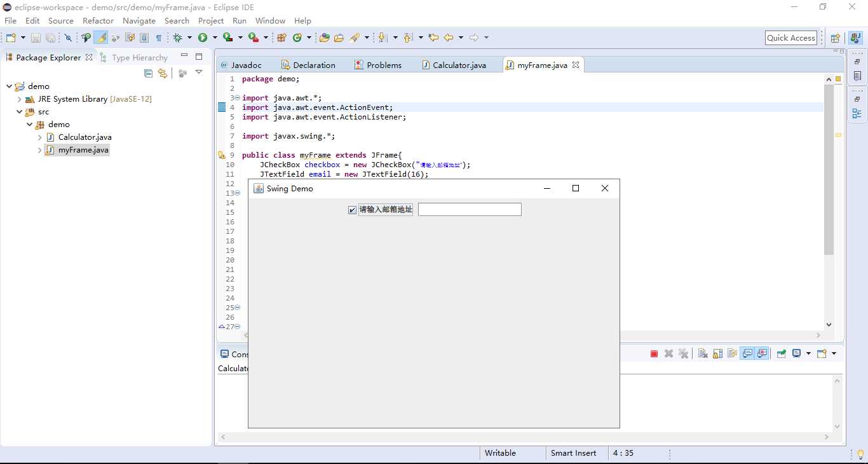
Task: Click the New Java Class icon
Action: [297, 38]
